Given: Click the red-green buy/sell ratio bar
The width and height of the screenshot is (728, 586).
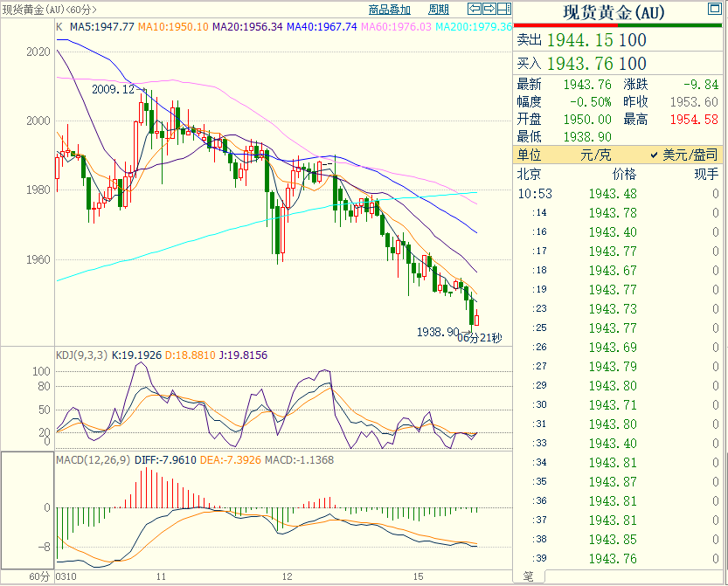Looking at the screenshot, I should (x=618, y=25).
